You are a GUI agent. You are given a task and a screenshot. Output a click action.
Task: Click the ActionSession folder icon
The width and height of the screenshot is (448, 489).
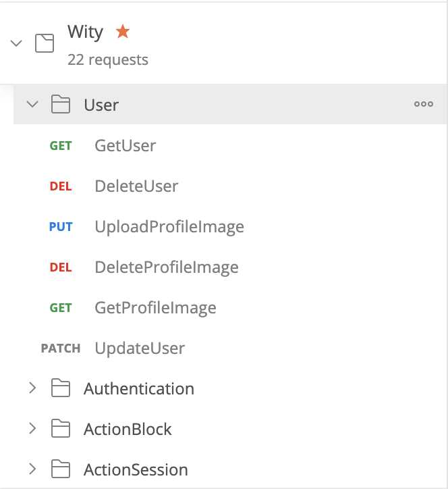[61, 469]
